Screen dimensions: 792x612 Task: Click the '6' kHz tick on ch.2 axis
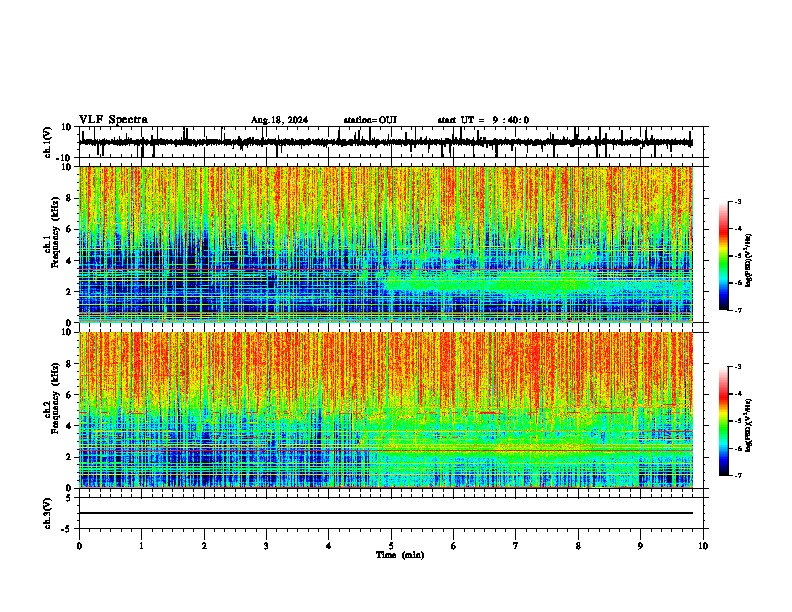(x=69, y=395)
